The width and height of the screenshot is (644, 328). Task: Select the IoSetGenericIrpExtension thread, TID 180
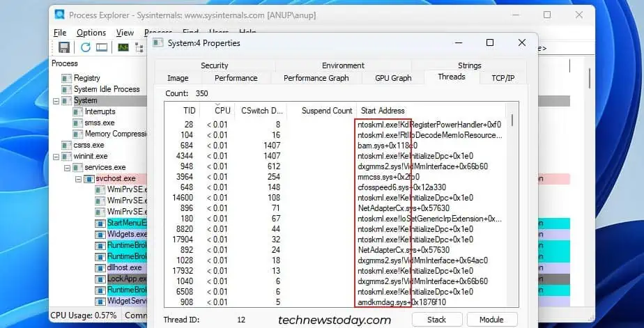[x=335, y=219]
